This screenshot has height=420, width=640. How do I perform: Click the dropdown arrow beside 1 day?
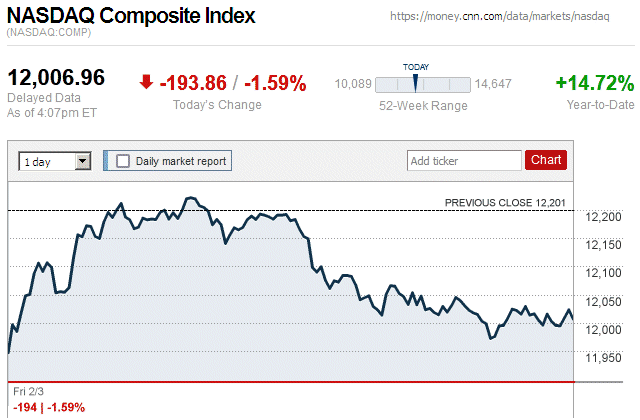83,160
